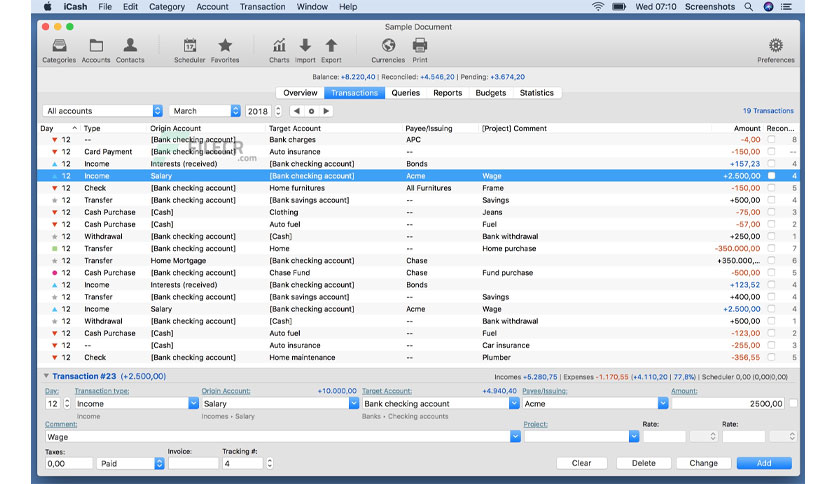Switch to the Overview tab
The width and height of the screenshot is (836, 484).
[300, 93]
